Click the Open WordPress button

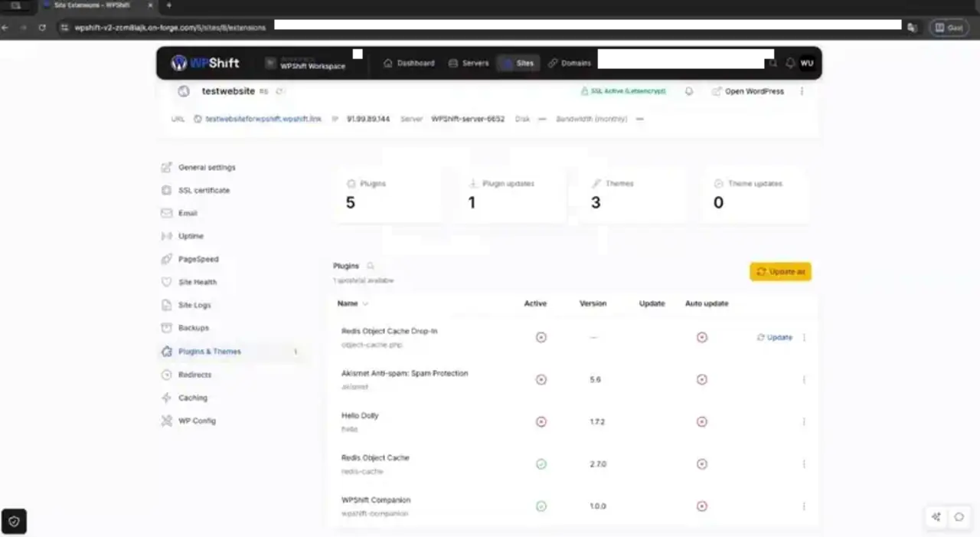748,91
